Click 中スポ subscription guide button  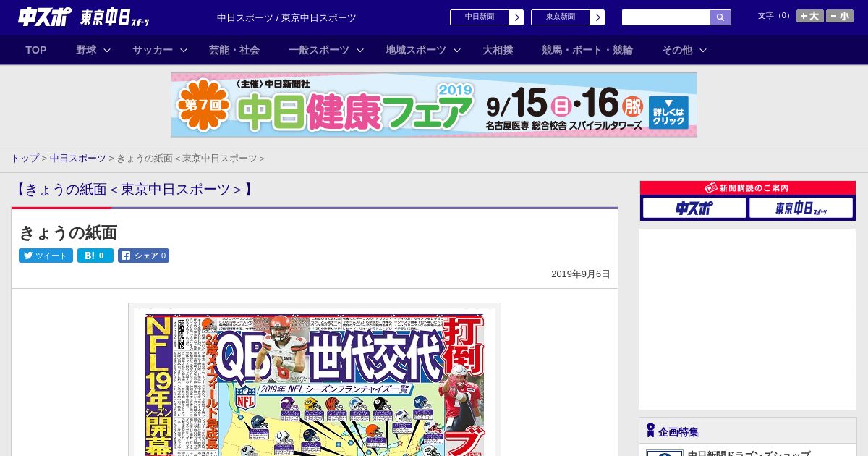click(694, 208)
